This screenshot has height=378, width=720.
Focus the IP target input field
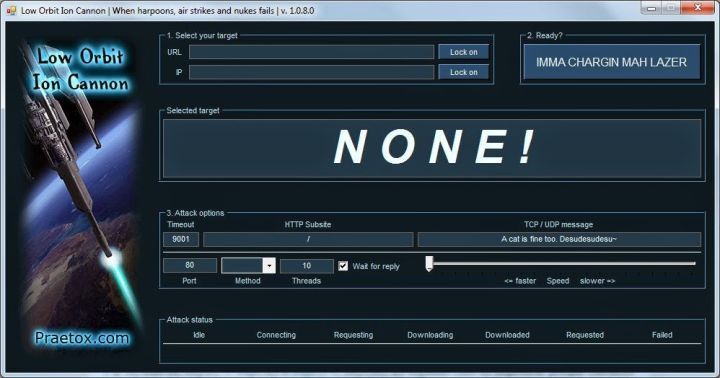coord(311,72)
